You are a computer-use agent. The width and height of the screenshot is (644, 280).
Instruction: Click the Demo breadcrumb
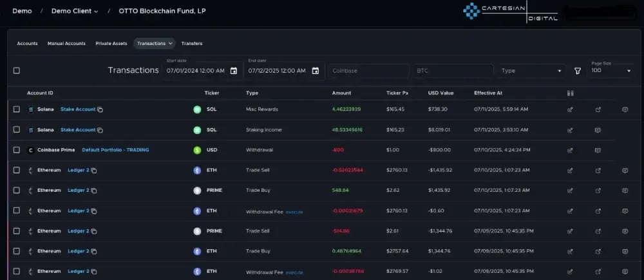point(22,11)
